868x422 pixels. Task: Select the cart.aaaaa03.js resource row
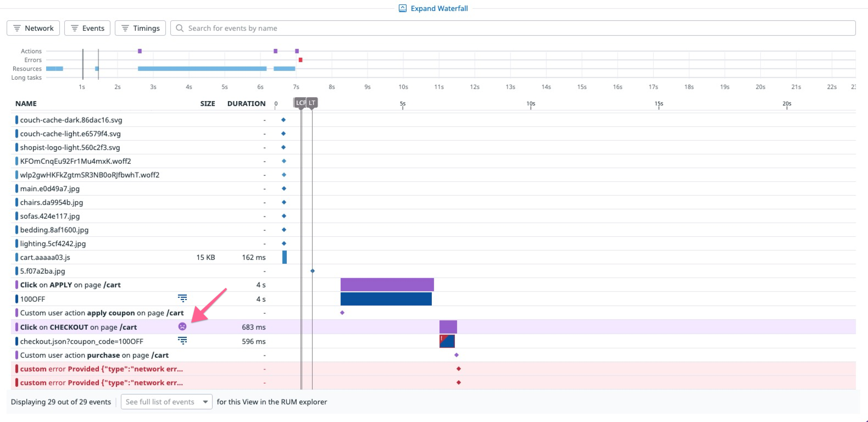(x=433, y=257)
